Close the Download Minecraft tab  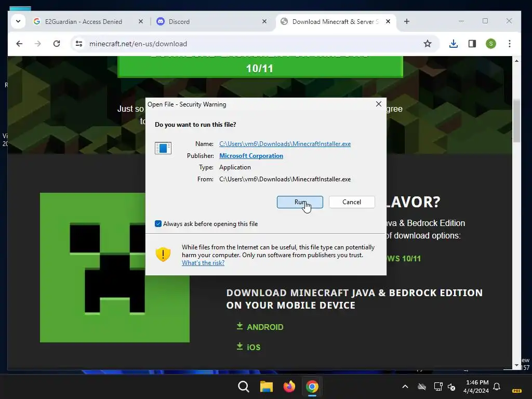(x=388, y=21)
